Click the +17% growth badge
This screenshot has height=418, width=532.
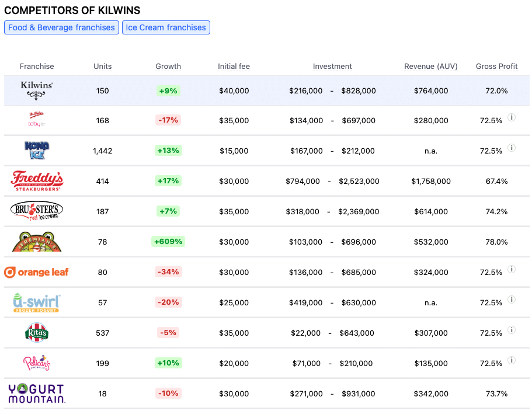pos(168,181)
